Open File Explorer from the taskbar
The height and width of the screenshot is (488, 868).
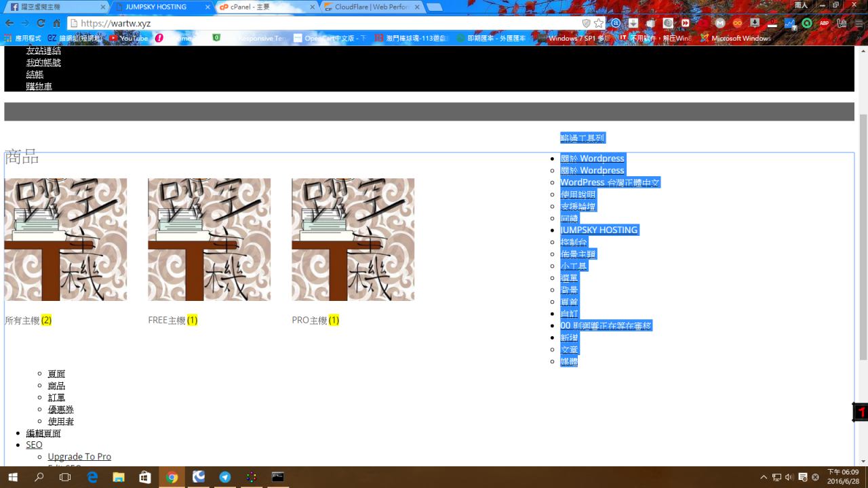[119, 477]
